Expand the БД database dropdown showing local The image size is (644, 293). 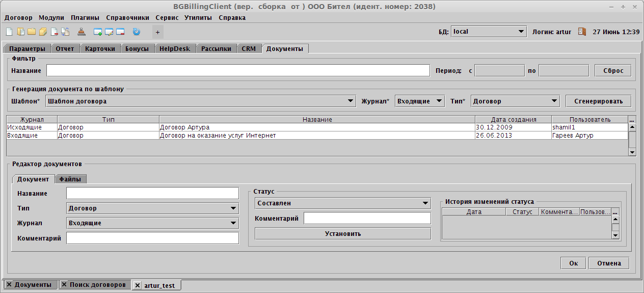tap(488, 32)
